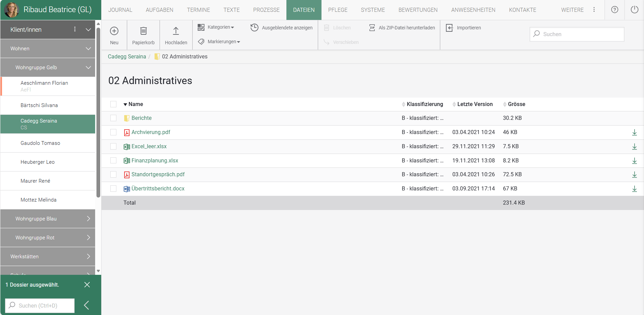Screen dimensions: 644x315
Task: Click the Neu plus icon
Action: click(114, 31)
